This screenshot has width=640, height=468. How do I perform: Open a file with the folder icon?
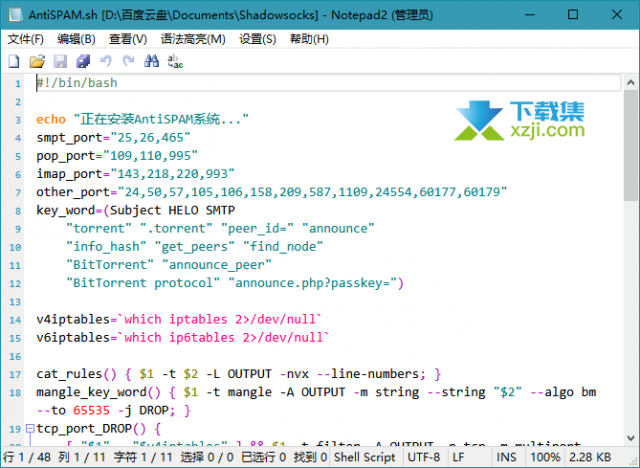pyautogui.click(x=37, y=61)
